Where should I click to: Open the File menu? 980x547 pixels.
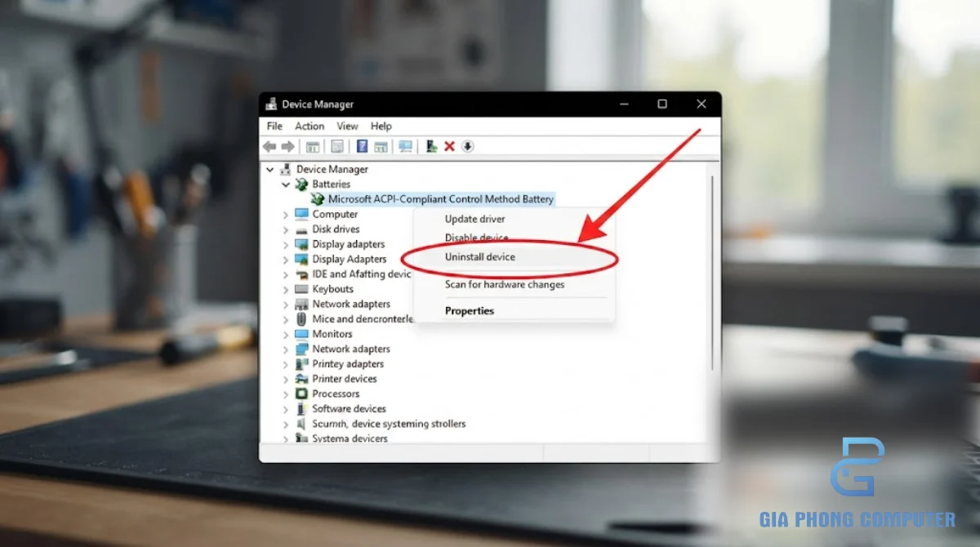[274, 127]
